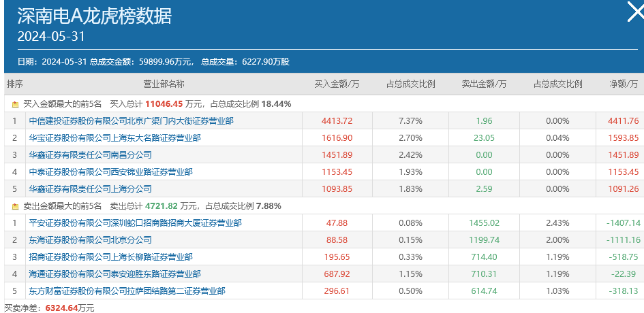Image resolution: width=644 pixels, height=313 pixels.
Task: Open 中泰证券西安锦业路证券营业部 link
Action: (111, 171)
